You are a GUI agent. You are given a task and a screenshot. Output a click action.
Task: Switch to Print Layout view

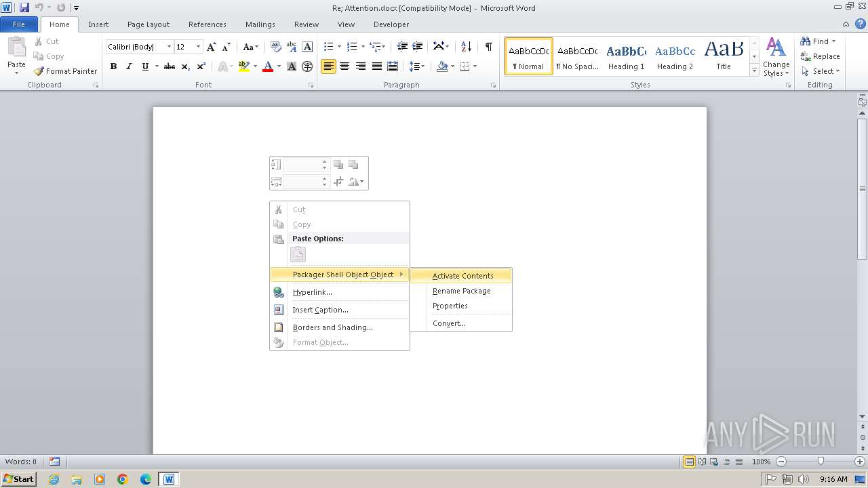(689, 462)
